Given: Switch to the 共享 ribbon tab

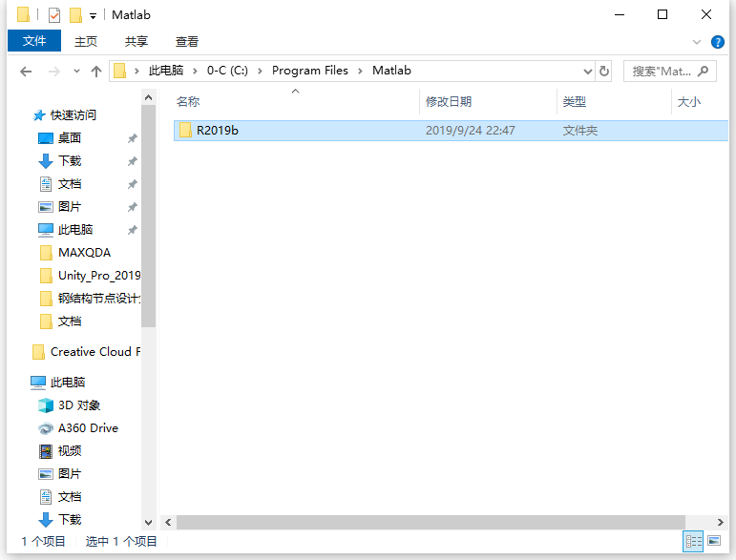Looking at the screenshot, I should [137, 41].
